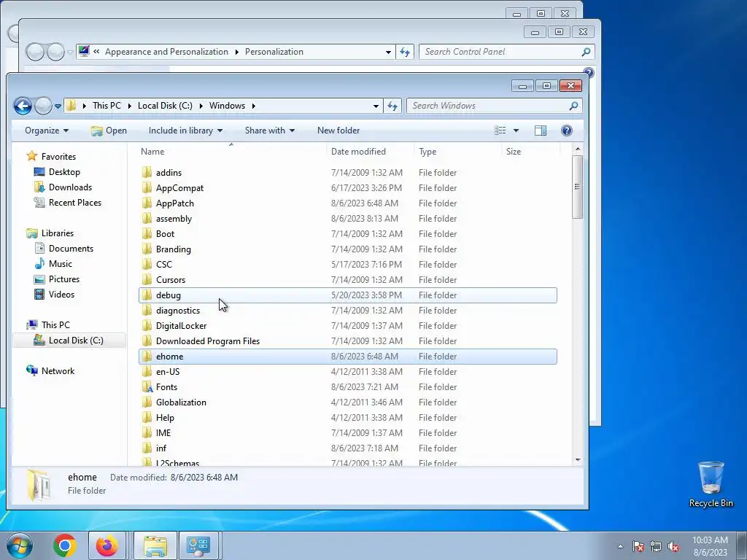Screen dimensions: 747x560
Task: Select Desktop under Favorites
Action: point(64,172)
